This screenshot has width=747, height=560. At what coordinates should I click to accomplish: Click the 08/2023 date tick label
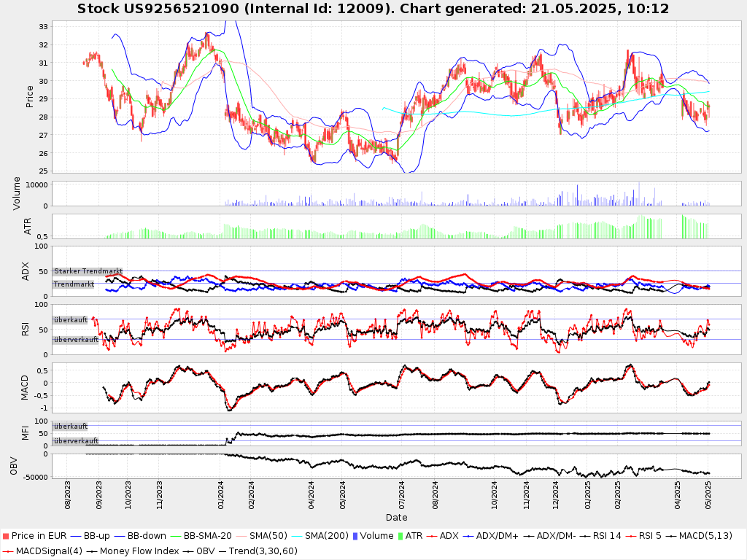point(67,495)
